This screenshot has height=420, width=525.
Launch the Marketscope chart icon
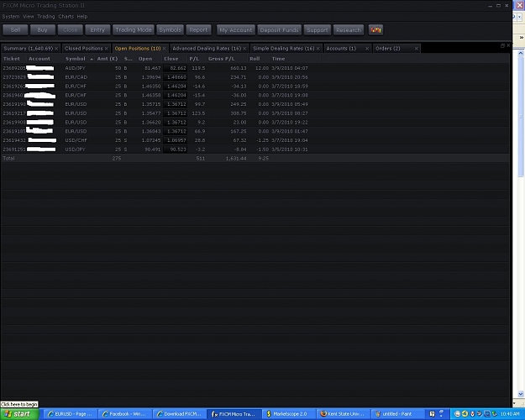click(375, 29)
